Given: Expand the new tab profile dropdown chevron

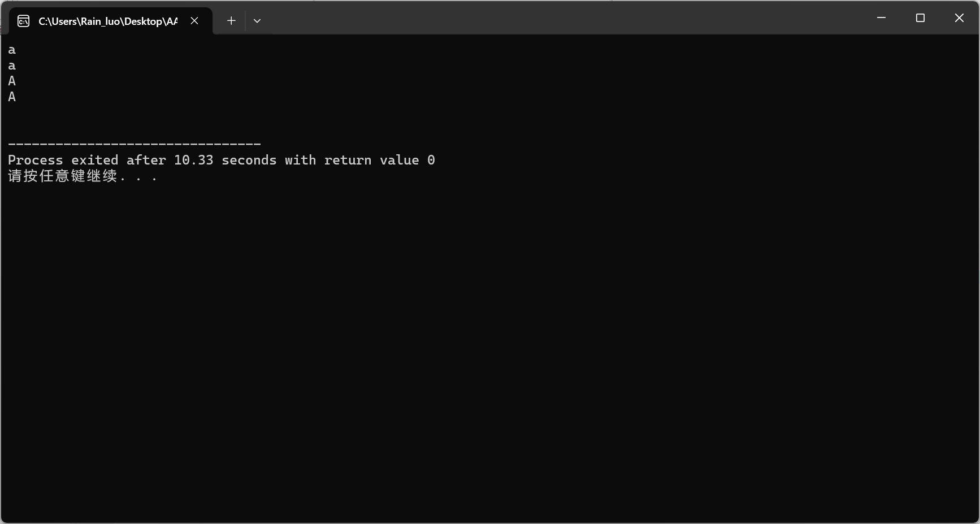Looking at the screenshot, I should (x=257, y=21).
